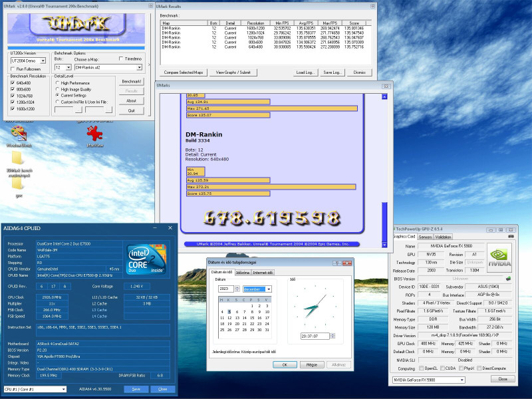The width and height of the screenshot is (532, 399).
Task: Select the Graphics Card tab in GPU-Z
Action: 404,237
